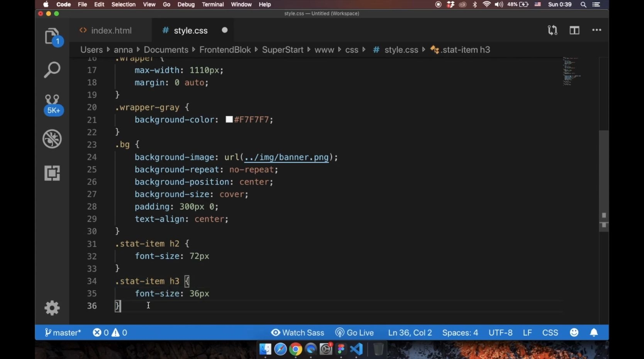Viewport: 644px width, 359px height.
Task: Open the Terminal menu
Action: click(213, 5)
